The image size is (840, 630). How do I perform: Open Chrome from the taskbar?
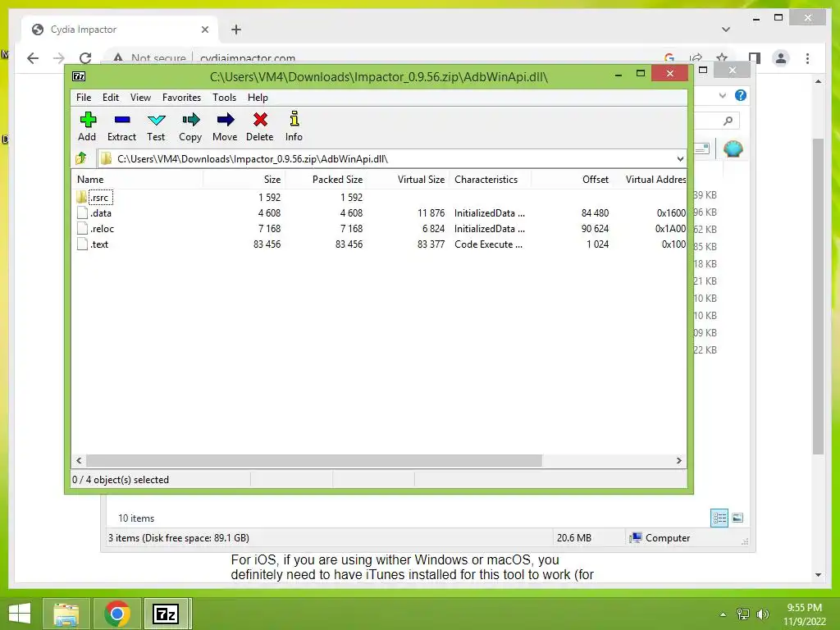[117, 614]
